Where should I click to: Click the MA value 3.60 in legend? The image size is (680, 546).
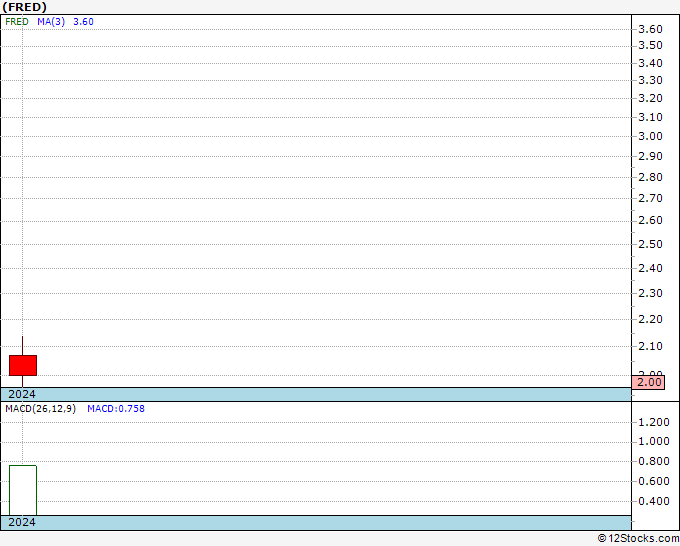tap(83, 22)
